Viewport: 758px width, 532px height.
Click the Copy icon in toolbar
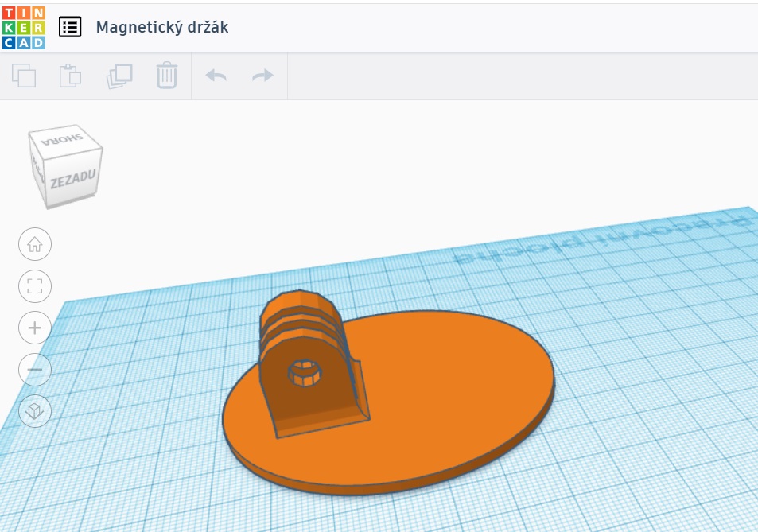pos(24,76)
